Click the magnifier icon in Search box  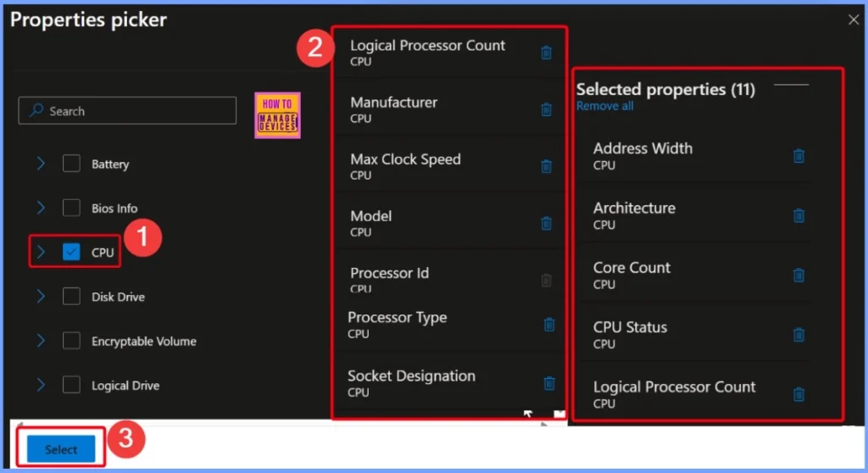[36, 110]
